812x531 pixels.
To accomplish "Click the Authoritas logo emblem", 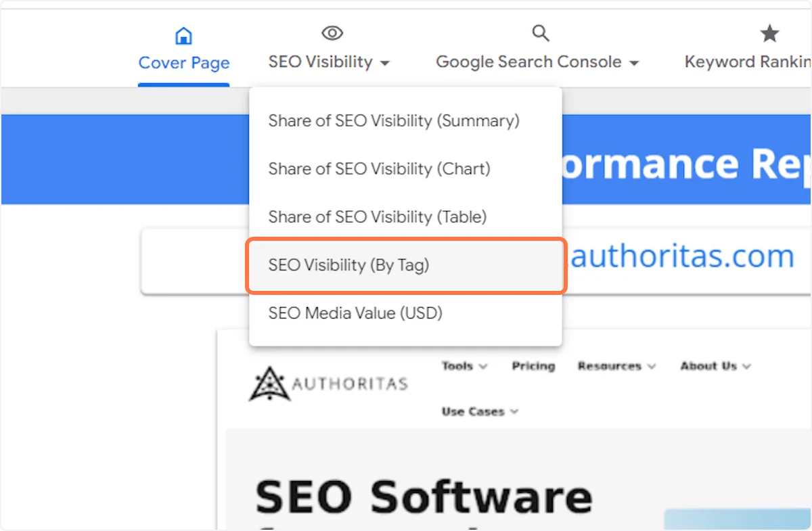I will coord(269,384).
